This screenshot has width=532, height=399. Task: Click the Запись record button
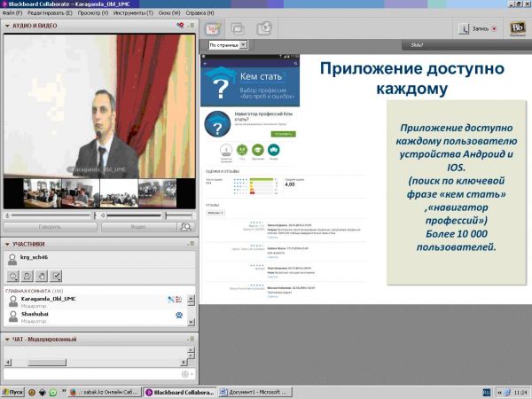485,28
